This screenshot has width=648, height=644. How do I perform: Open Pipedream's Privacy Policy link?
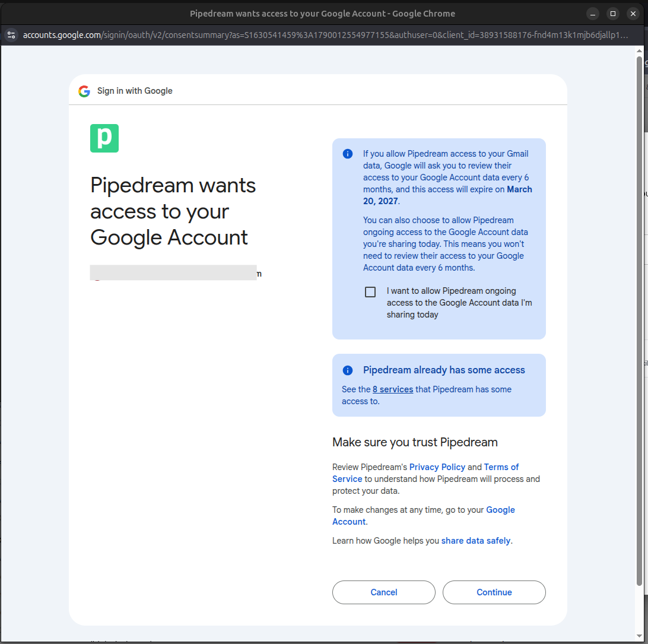pos(437,467)
